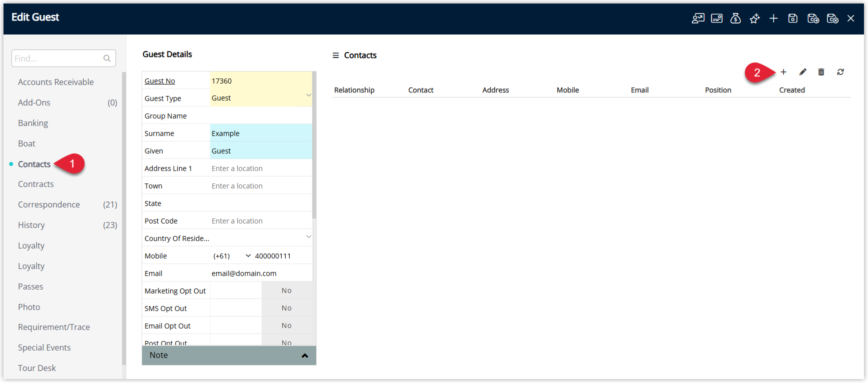The height and width of the screenshot is (383, 868).
Task: Click the Guest No field 17360
Action: click(x=261, y=80)
